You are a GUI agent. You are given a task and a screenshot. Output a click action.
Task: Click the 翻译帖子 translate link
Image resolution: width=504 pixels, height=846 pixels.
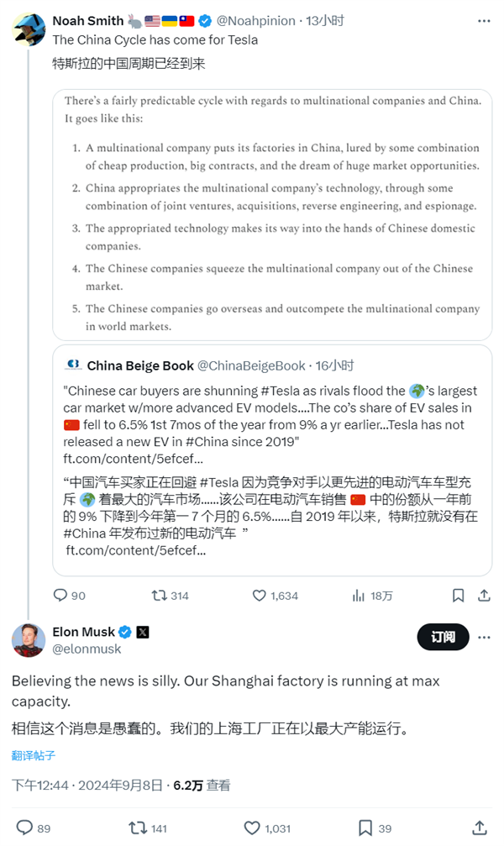click(34, 755)
